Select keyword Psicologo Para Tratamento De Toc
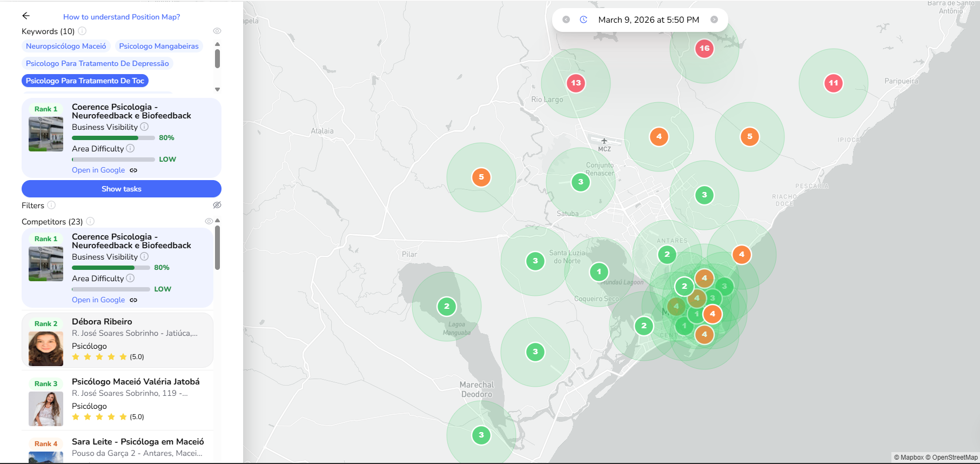This screenshot has width=980, height=464. (x=85, y=81)
